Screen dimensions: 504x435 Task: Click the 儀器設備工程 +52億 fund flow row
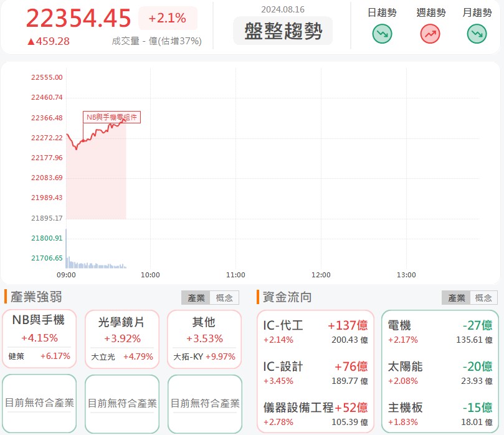(315, 414)
